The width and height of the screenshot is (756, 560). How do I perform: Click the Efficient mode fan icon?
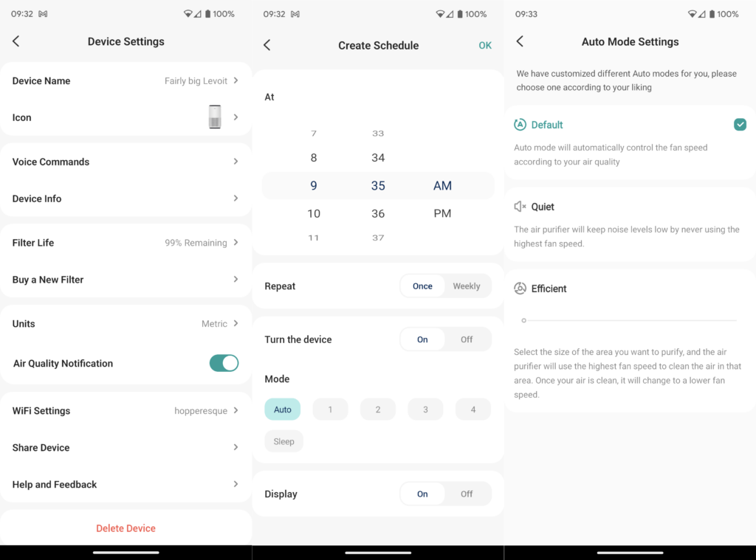[x=520, y=288]
